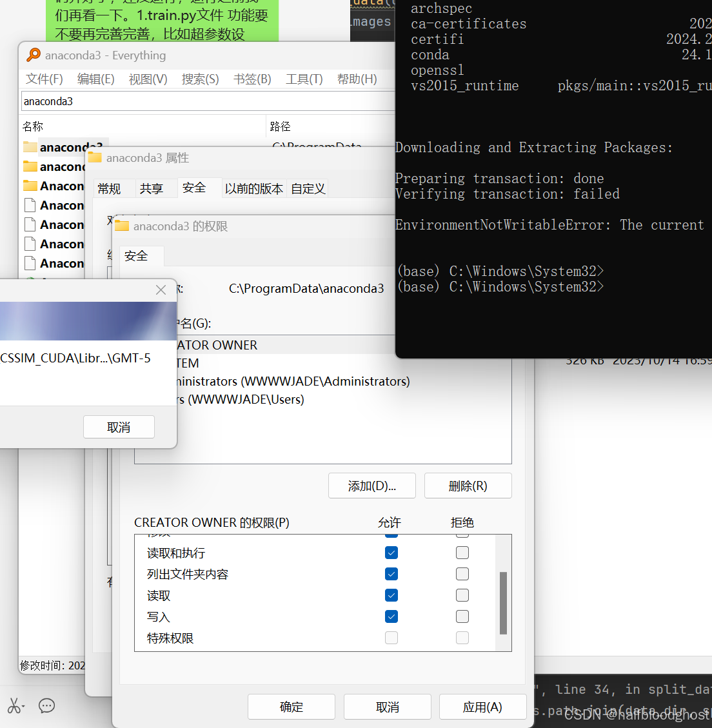Toggle Allow checkbox for 读取
Viewport: 712px width, 728px height.
pos(391,595)
